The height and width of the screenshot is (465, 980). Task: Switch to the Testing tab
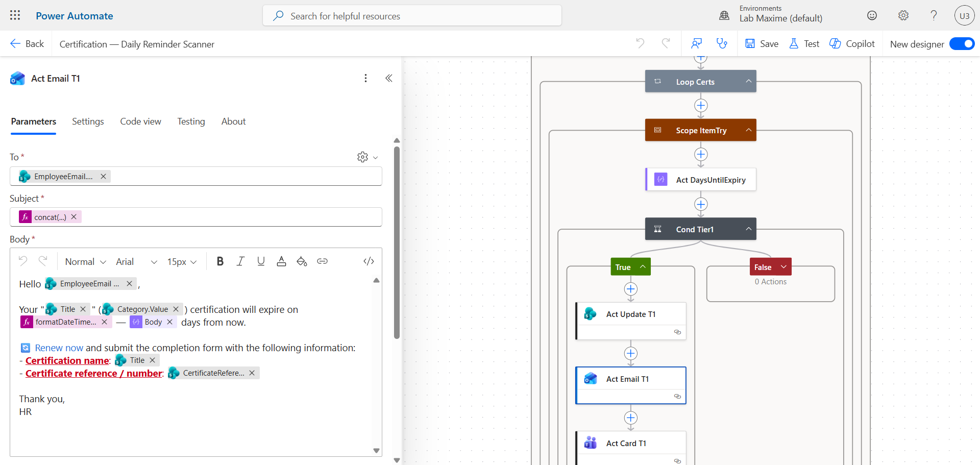pyautogui.click(x=191, y=121)
